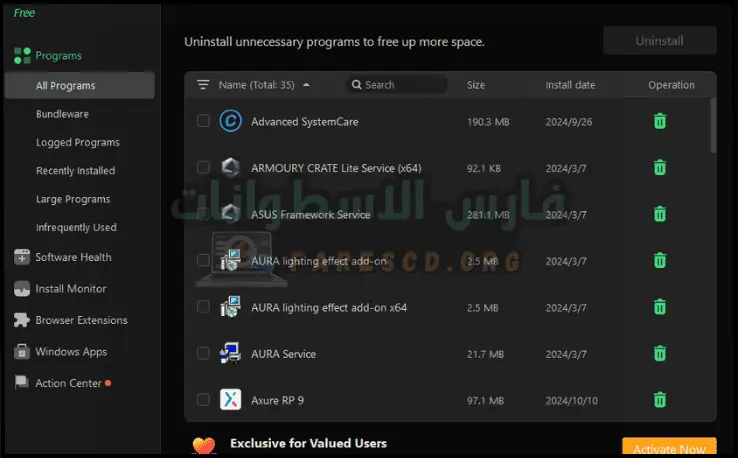Open Logged Programs
The height and width of the screenshot is (458, 738).
click(78, 142)
